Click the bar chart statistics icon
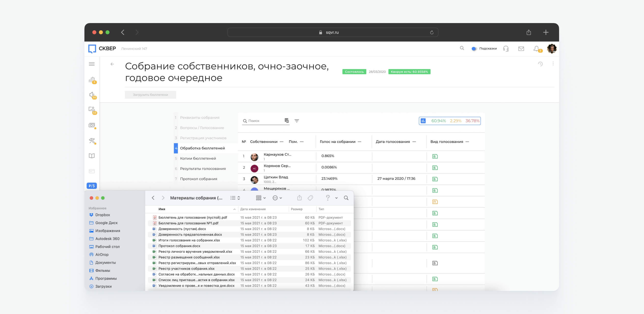This screenshot has height=314, width=644. (423, 121)
